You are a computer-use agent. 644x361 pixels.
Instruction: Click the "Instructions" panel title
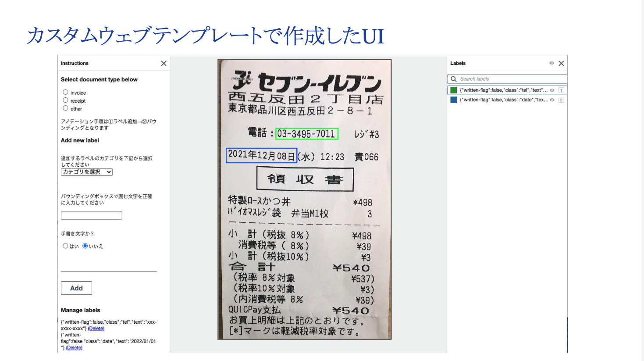(x=75, y=64)
